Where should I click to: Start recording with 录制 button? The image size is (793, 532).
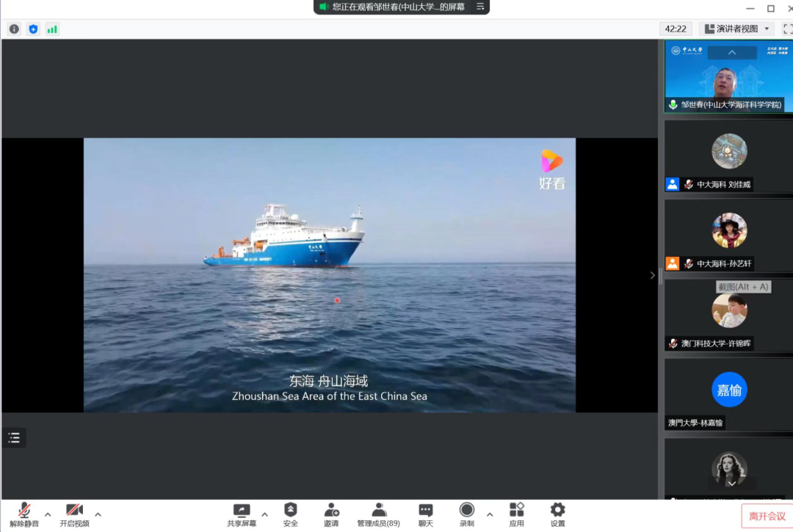tap(467, 514)
